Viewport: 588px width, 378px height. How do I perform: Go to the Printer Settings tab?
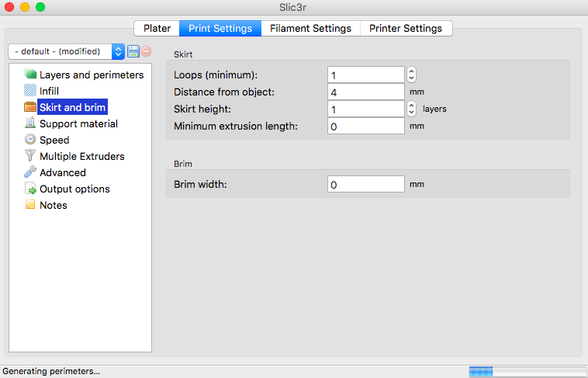pyautogui.click(x=406, y=28)
